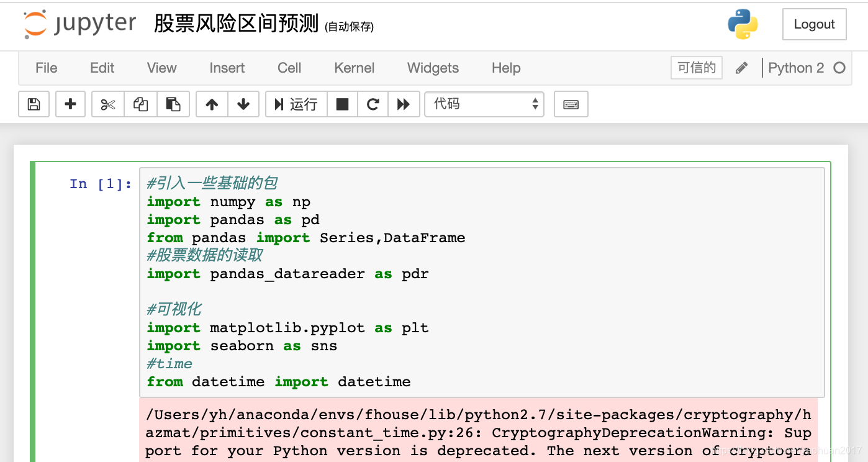Restart kernel and run all cells icon
The image size is (868, 462).
[x=404, y=104]
